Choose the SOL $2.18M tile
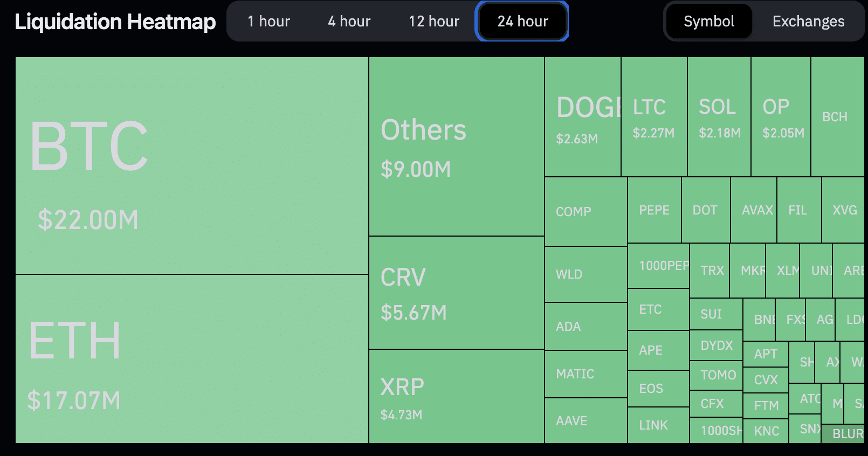868x456 pixels. 719,117
